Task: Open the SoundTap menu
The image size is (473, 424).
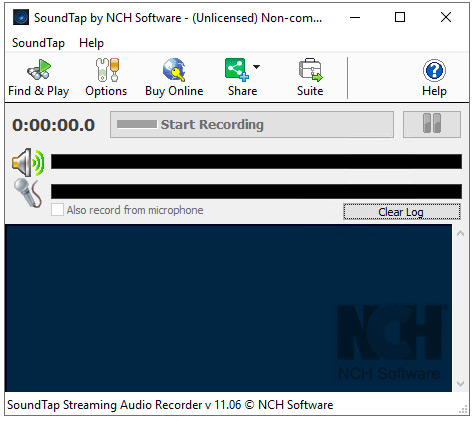Action: pyautogui.click(x=38, y=43)
